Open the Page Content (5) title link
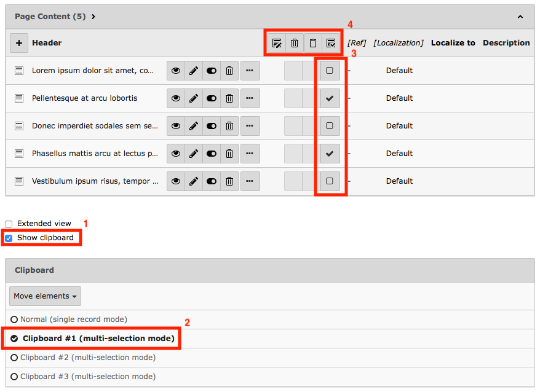The height and width of the screenshot is (392, 540). click(x=50, y=17)
